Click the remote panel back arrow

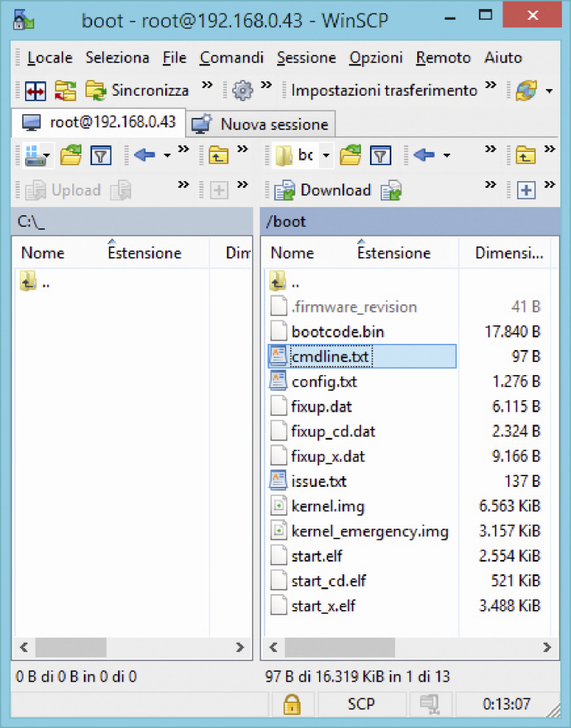[424, 154]
